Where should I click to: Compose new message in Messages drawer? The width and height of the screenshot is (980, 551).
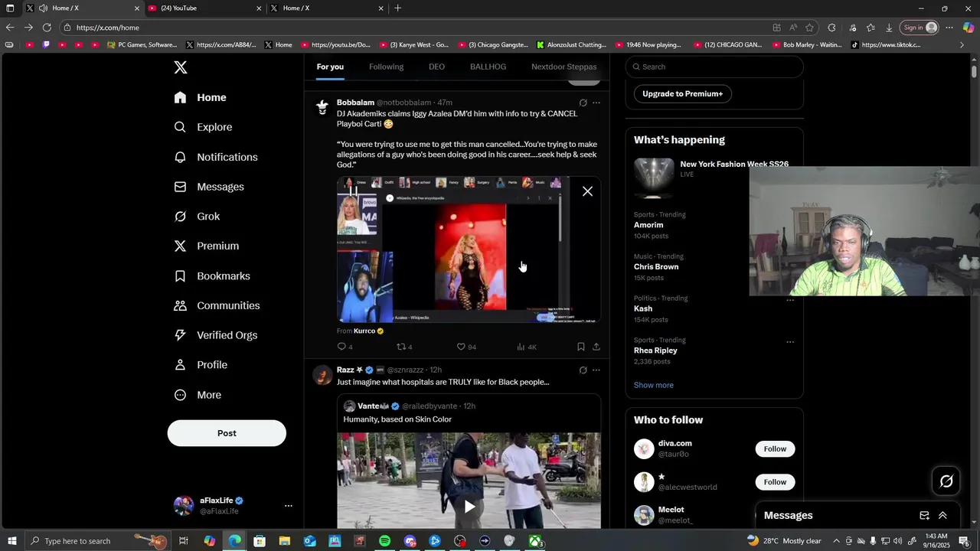tap(924, 516)
